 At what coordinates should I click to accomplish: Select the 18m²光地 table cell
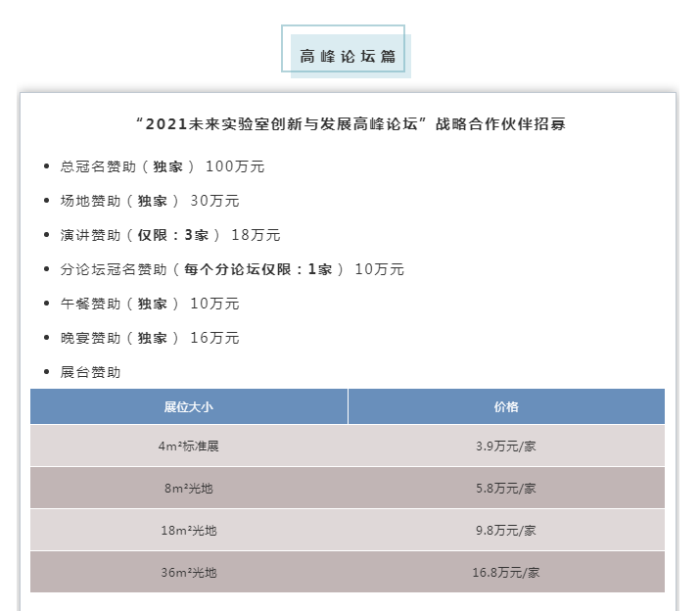pyautogui.click(x=189, y=530)
